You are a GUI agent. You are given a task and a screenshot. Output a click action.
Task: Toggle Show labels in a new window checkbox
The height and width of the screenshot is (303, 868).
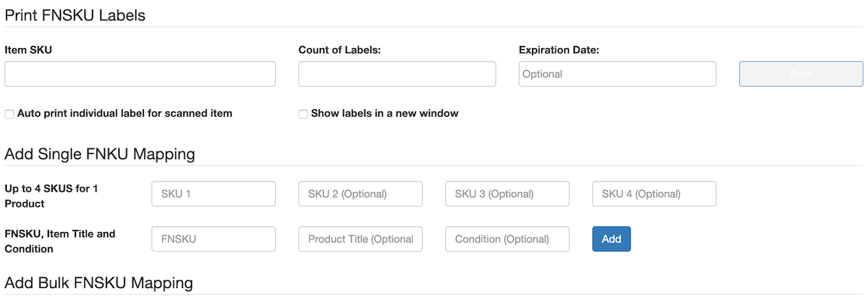coord(303,114)
